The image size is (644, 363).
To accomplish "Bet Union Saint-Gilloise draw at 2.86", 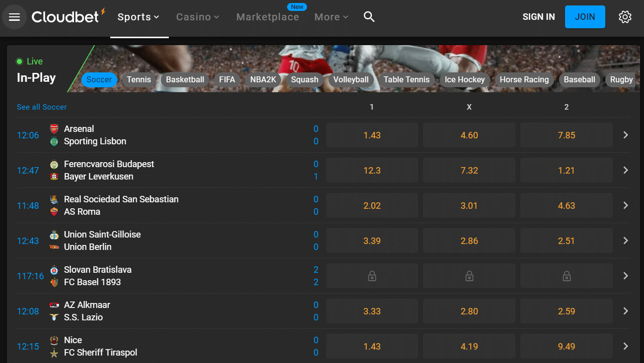I will [x=469, y=241].
